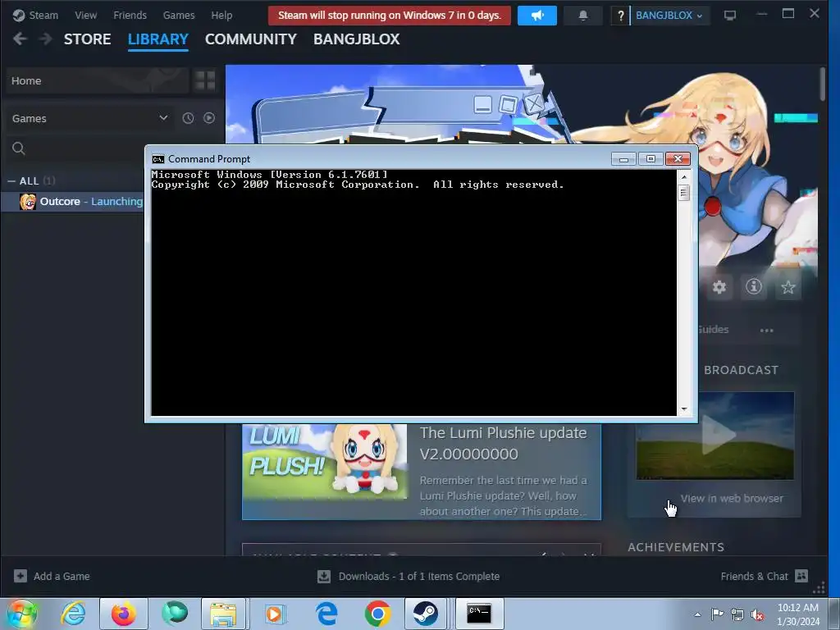The height and width of the screenshot is (630, 840).
Task: Open the BANGJBLOX profile tab
Action: click(x=356, y=39)
